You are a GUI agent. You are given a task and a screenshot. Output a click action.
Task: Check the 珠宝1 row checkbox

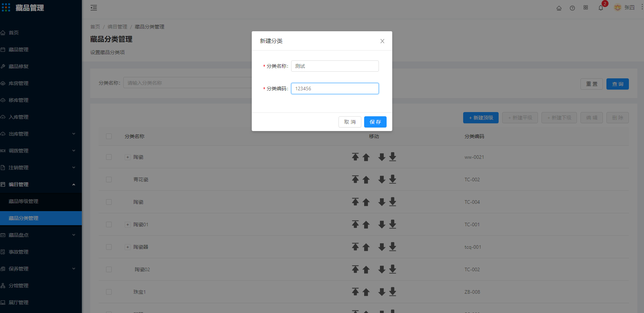click(109, 292)
